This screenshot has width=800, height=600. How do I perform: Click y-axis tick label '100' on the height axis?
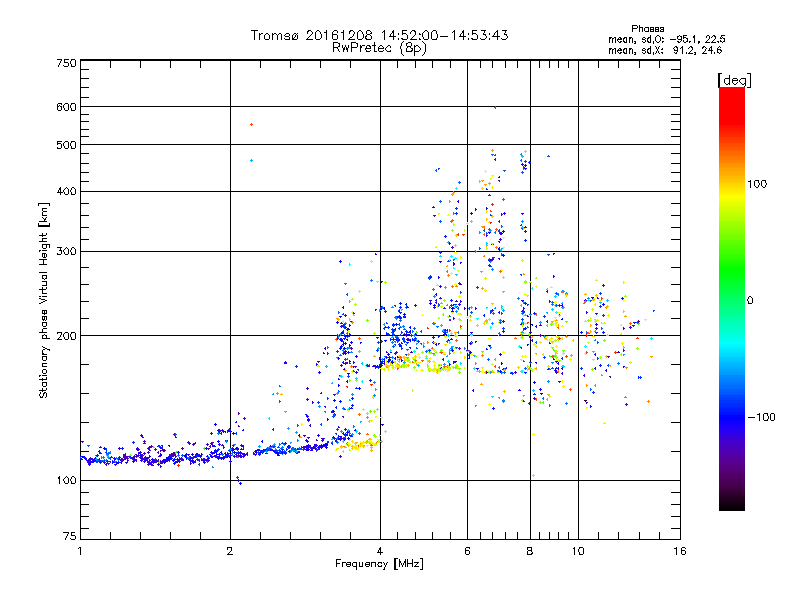tap(67, 480)
